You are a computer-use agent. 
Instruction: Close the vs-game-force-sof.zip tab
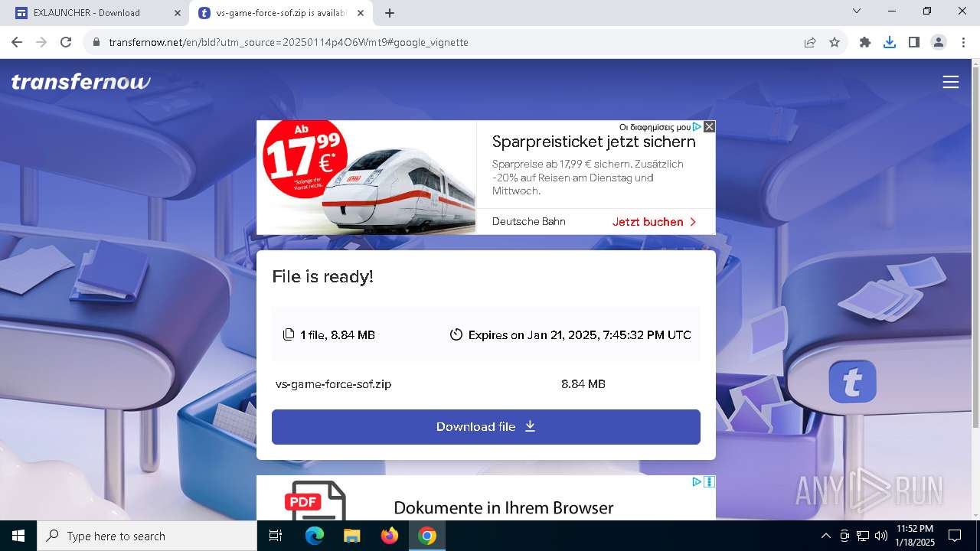361,12
